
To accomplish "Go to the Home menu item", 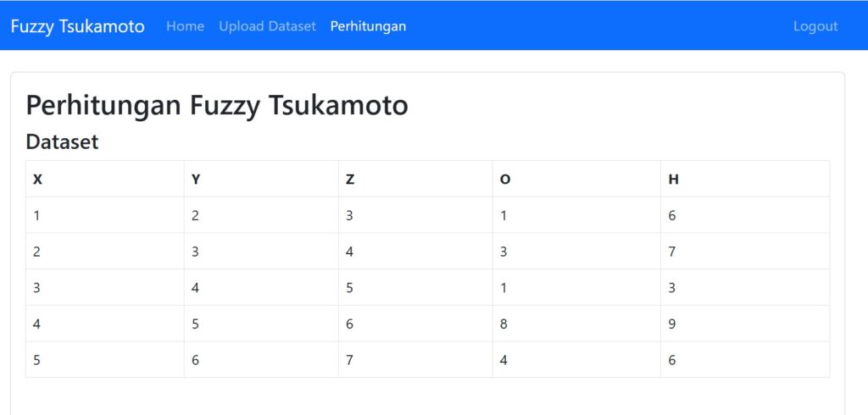I will [185, 26].
